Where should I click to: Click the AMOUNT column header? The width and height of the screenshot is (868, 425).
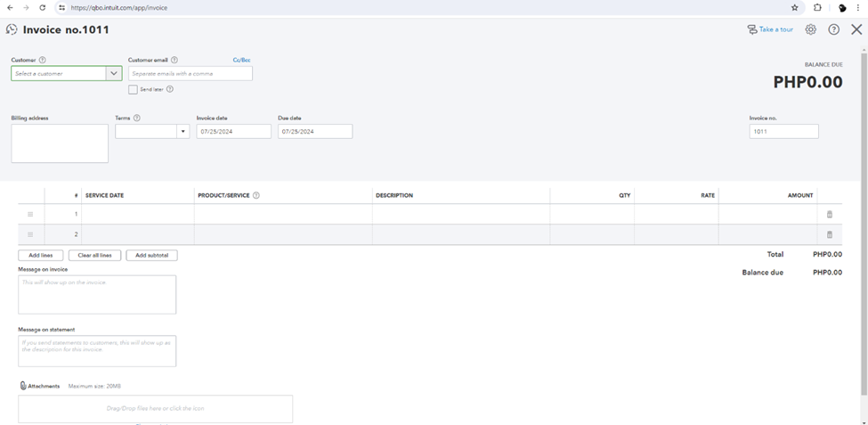click(800, 196)
